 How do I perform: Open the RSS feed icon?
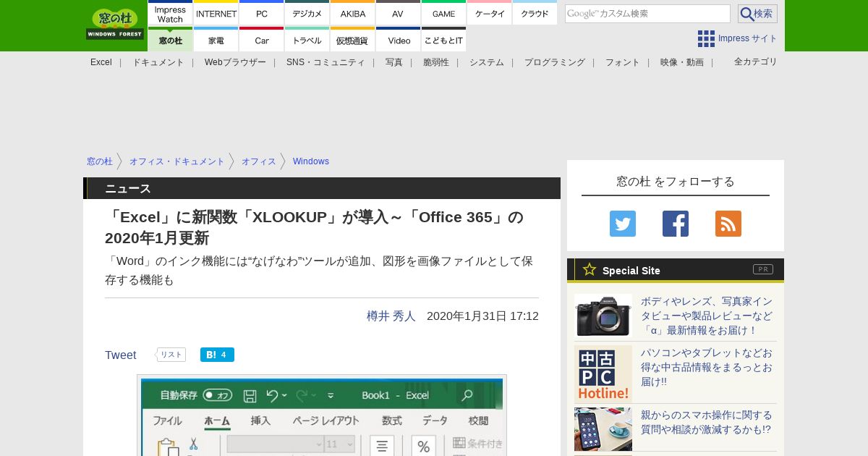point(728,224)
